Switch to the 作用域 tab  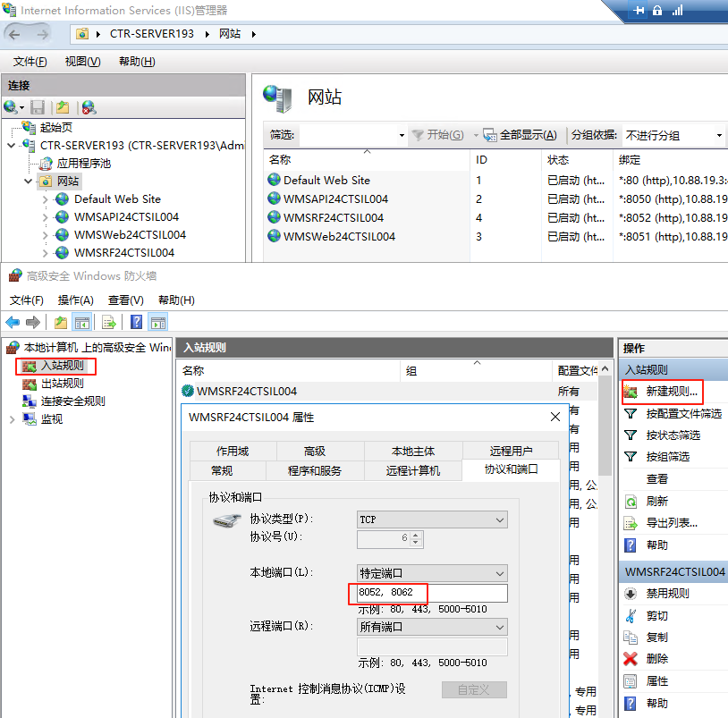(232, 452)
